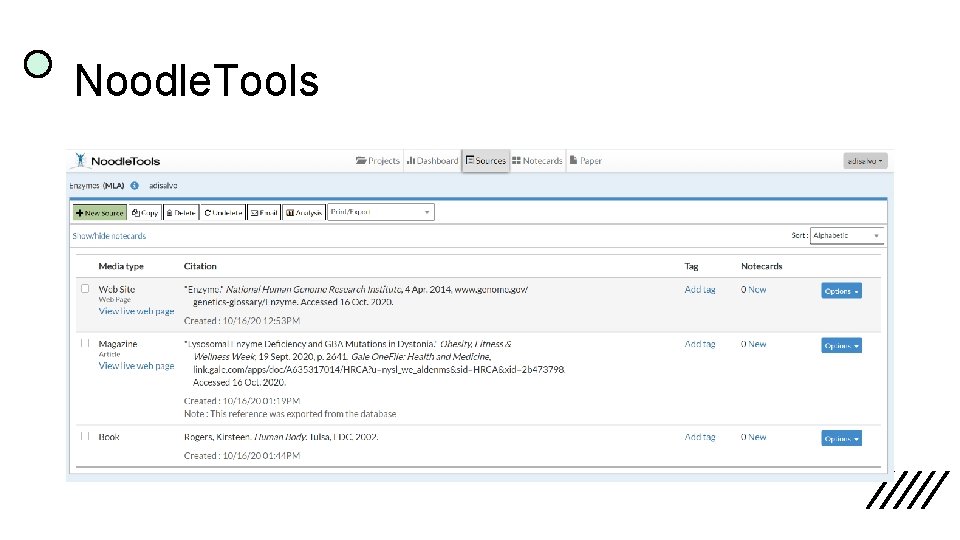This screenshot has height=540, width=960.
Task: Click the blue info icon beside Enzymes (MLA)
Action: click(x=135, y=186)
